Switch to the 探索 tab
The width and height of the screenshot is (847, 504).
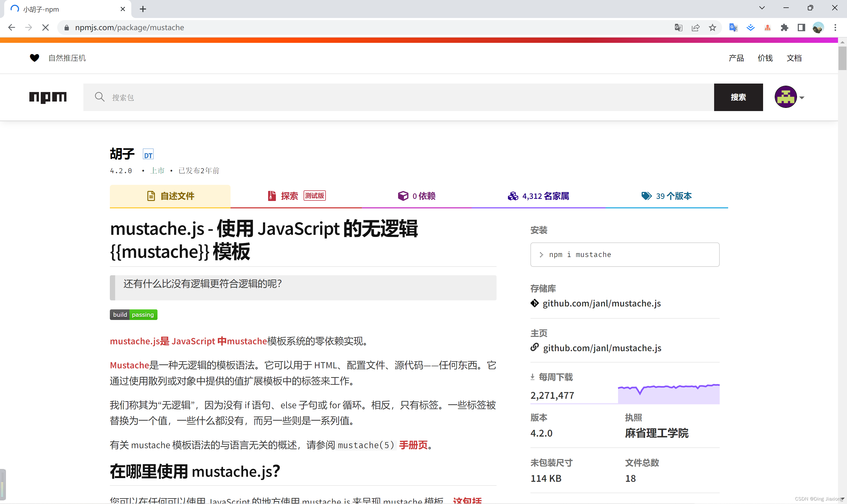coord(289,196)
